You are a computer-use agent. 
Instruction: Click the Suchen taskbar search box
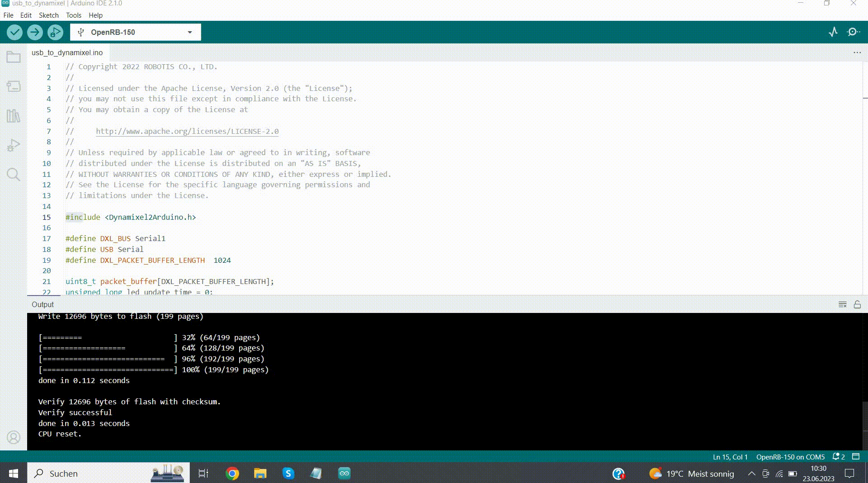(108, 473)
